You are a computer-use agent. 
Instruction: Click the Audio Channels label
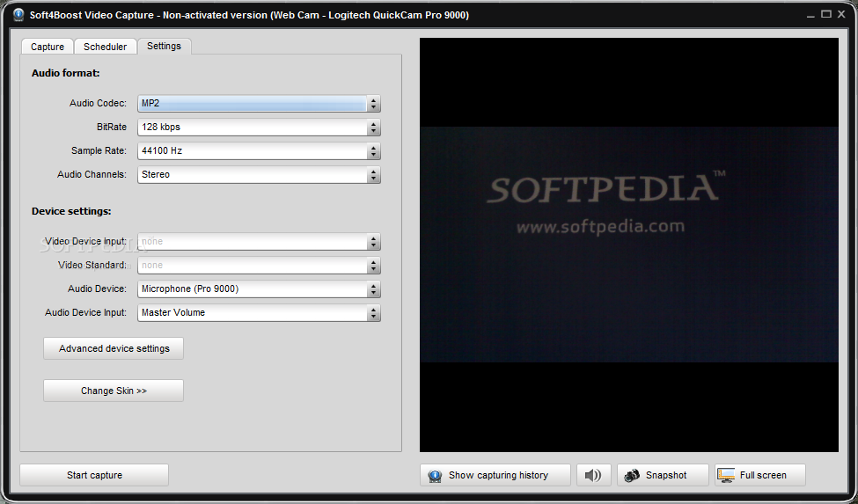92,174
